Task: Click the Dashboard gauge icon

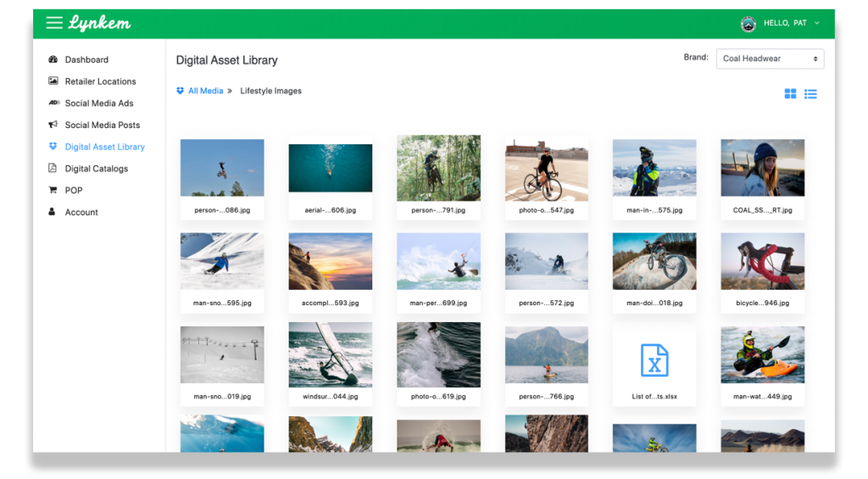Action: pos(53,59)
